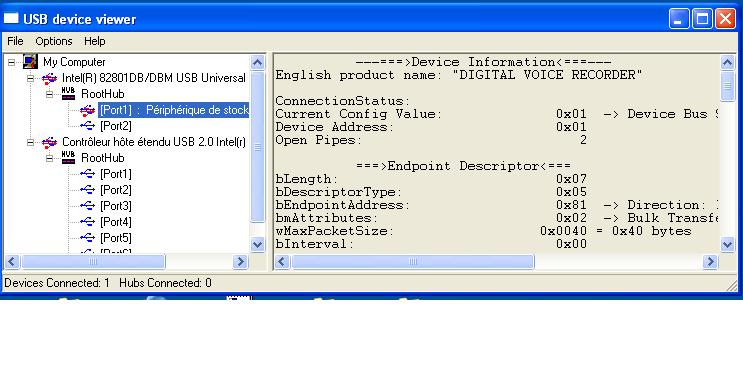The width and height of the screenshot is (743, 384).
Task: Select [Port2] under USB 2.0 RootHub
Action: point(116,190)
